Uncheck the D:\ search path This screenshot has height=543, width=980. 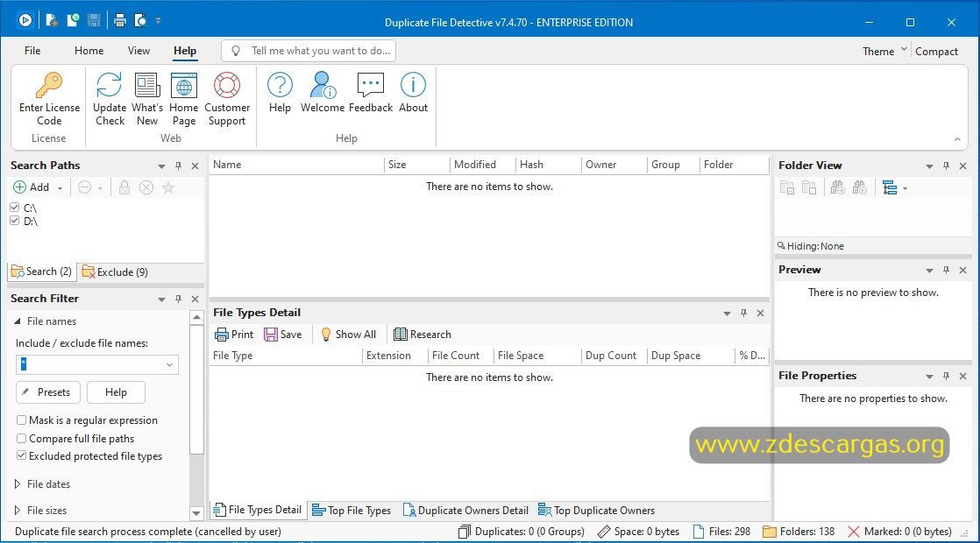click(x=15, y=221)
